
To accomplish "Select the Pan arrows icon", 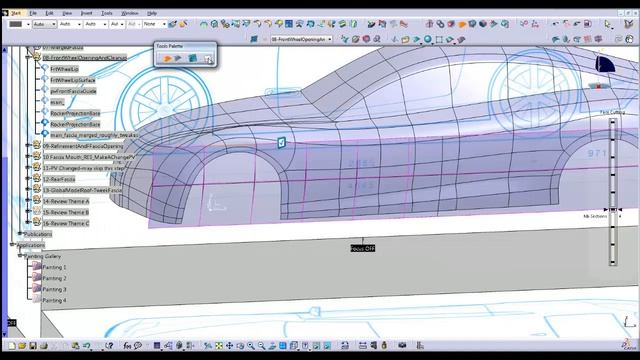I will [x=229, y=346].
